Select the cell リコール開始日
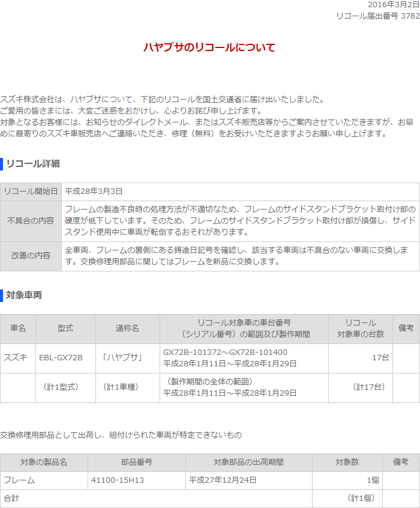This screenshot has height=508, width=420. [x=31, y=192]
